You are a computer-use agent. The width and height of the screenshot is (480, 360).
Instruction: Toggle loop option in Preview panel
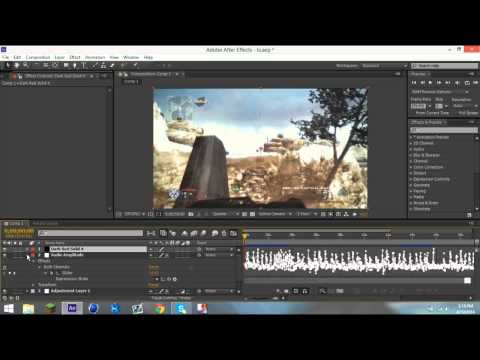click(x=467, y=82)
